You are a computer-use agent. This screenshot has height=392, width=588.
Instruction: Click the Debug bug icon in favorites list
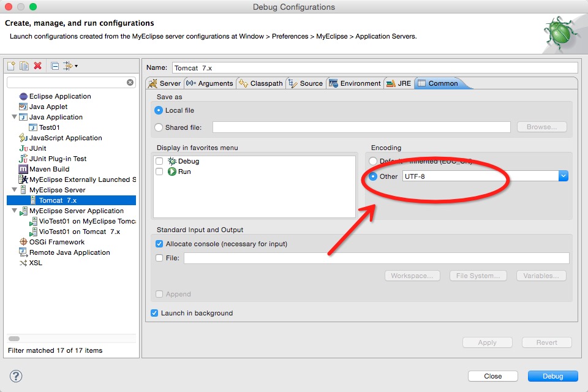(171, 161)
